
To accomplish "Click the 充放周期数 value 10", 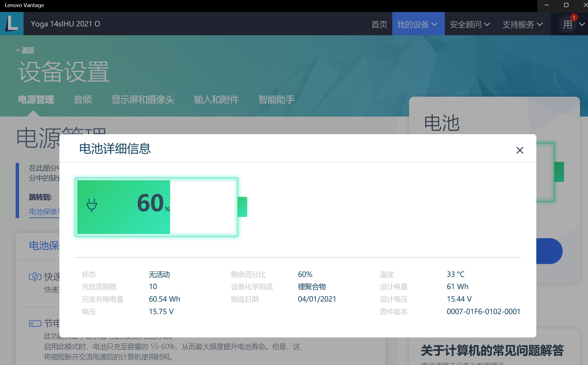I will (x=153, y=287).
